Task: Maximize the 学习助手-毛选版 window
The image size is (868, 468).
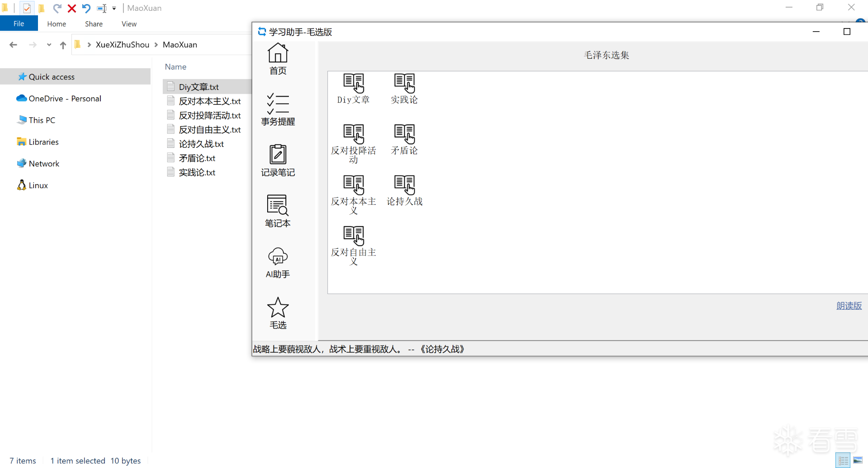Action: 847,32
